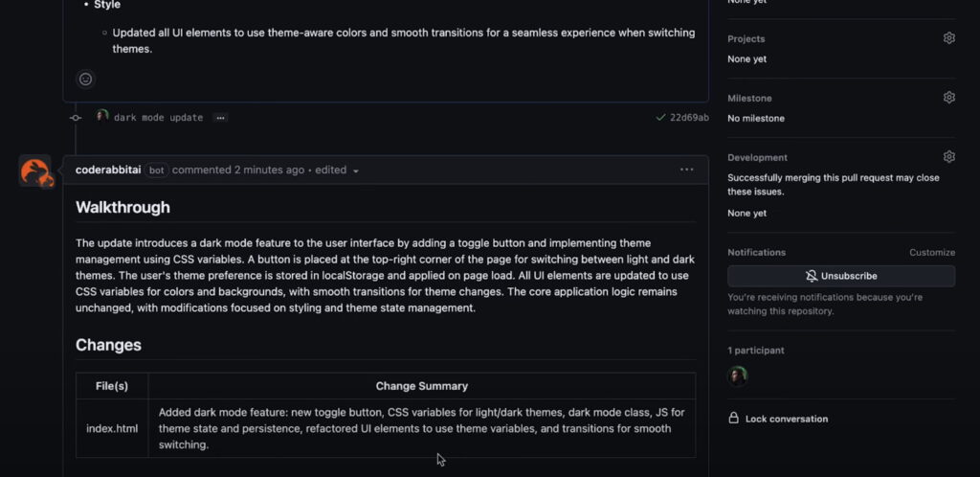Image resolution: width=980 pixels, height=477 pixels.
Task: Expand commit message with ellipsis button
Action: (220, 118)
